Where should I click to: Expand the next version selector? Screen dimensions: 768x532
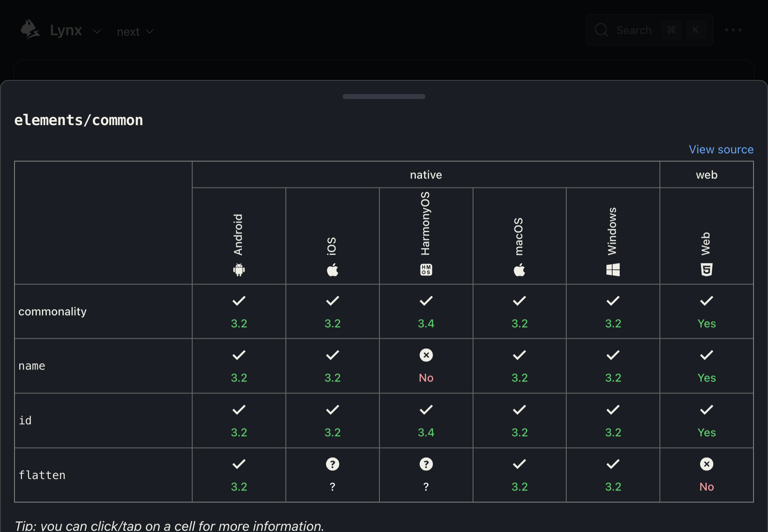tap(135, 31)
